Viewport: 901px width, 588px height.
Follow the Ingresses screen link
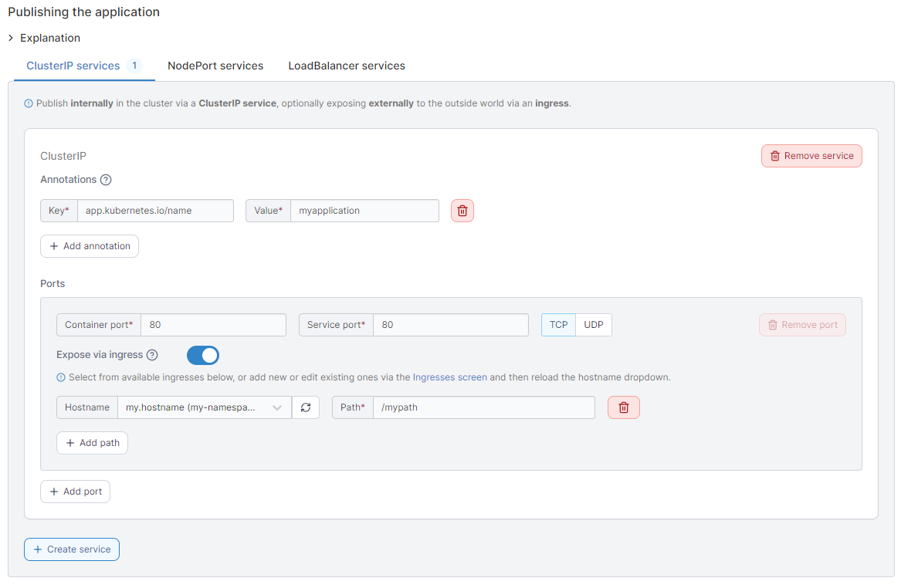click(450, 378)
